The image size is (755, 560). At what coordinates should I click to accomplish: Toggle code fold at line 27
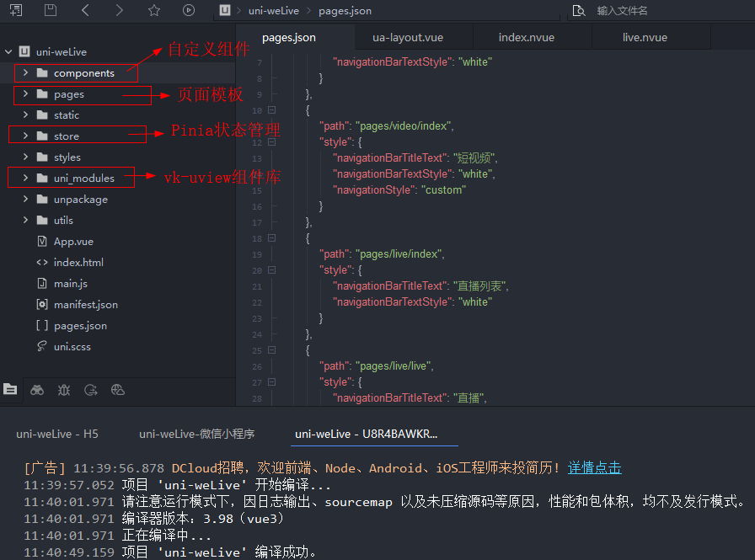click(271, 382)
